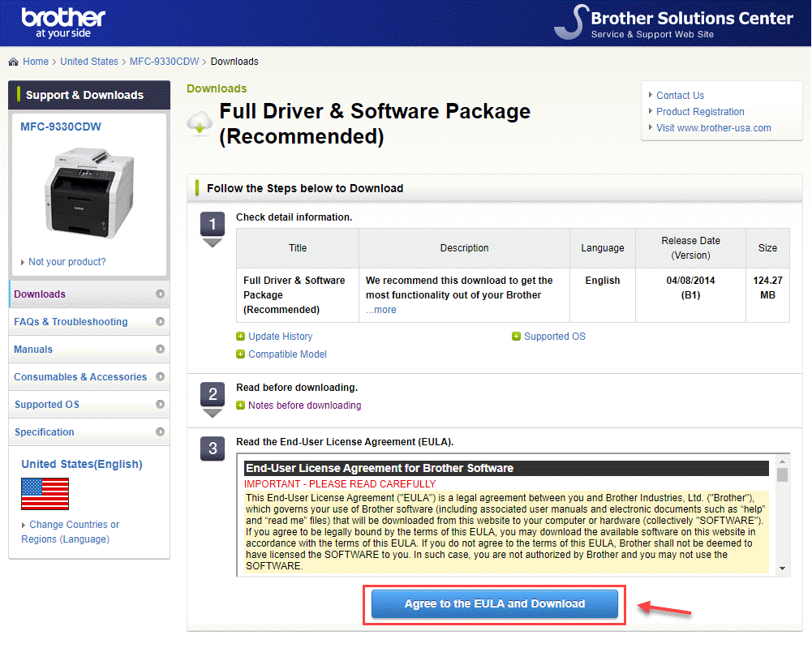This screenshot has height=661, width=812.
Task: Click the Brother Solutions Center logo
Action: click(674, 23)
